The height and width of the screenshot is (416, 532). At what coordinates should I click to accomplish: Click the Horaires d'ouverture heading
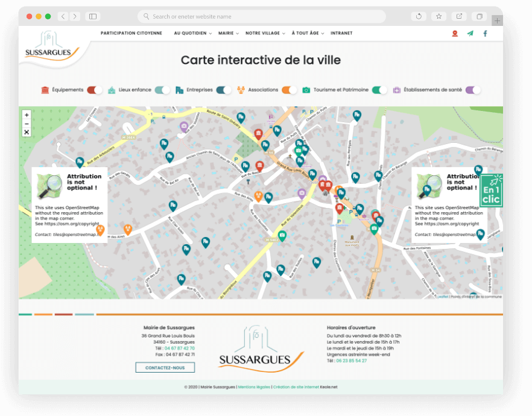pyautogui.click(x=351, y=327)
